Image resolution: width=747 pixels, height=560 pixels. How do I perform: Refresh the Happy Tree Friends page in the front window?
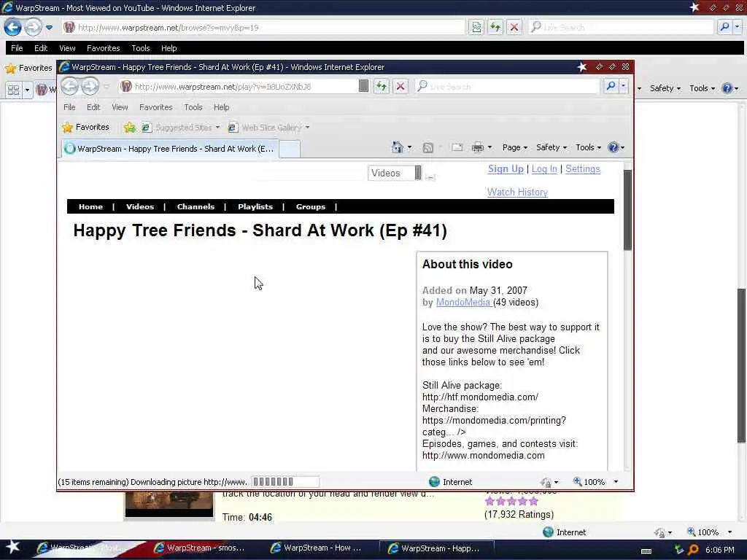pyautogui.click(x=381, y=86)
